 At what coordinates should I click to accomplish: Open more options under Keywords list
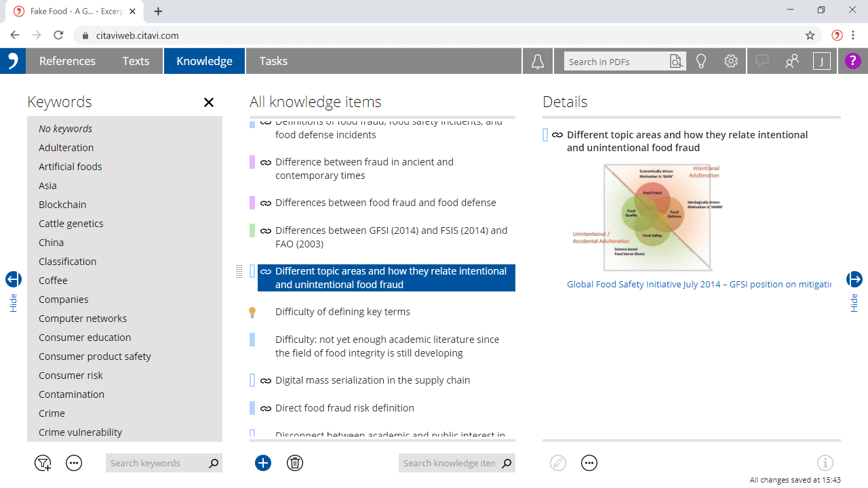click(x=74, y=463)
